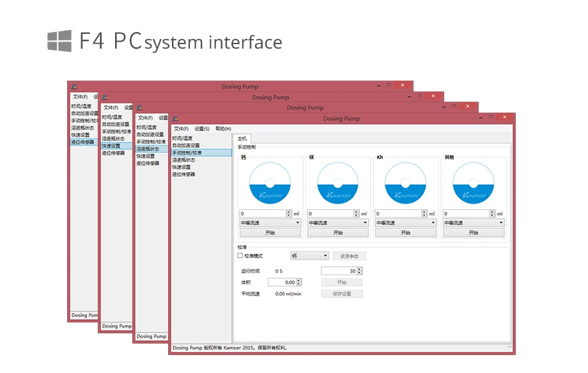Select 时间/温度 in the front window sidebar

182,138
